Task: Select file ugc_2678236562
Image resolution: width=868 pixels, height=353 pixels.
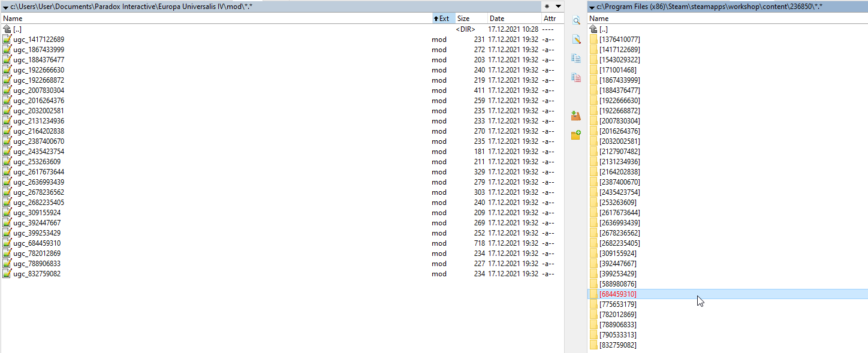Action: tap(282, 192)
